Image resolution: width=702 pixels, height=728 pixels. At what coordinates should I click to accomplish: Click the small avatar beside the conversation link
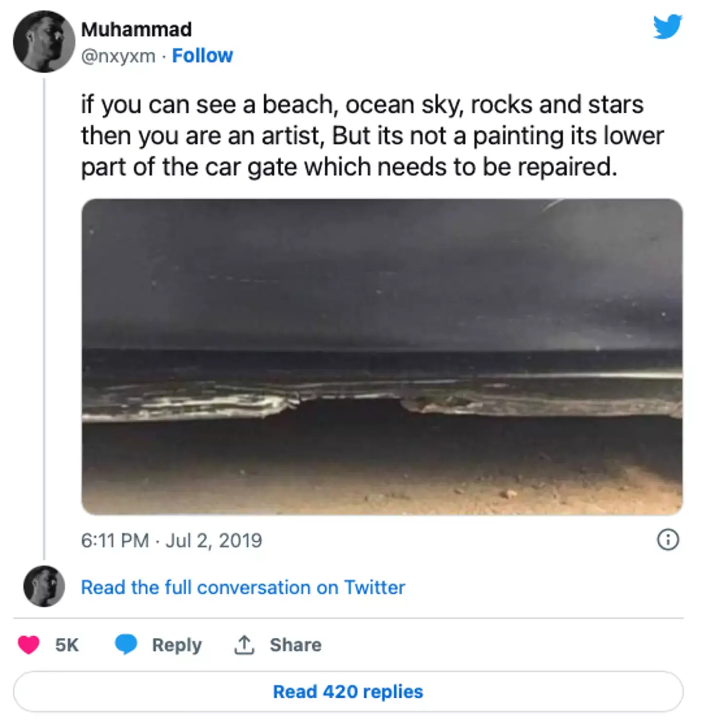(x=43, y=587)
